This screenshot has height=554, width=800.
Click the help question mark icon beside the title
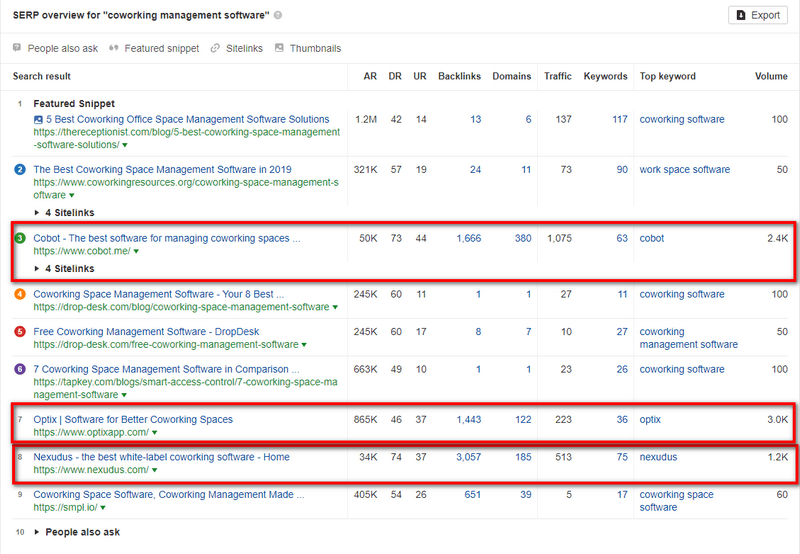[278, 15]
